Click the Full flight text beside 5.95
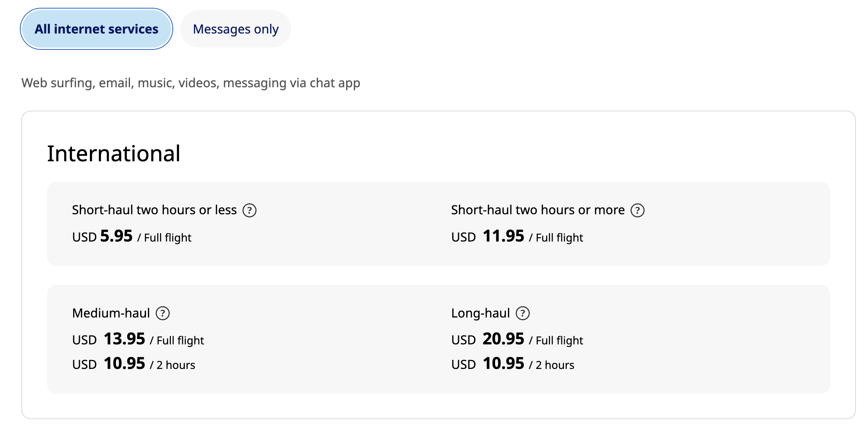Viewport: 868px width, 441px height. (168, 238)
